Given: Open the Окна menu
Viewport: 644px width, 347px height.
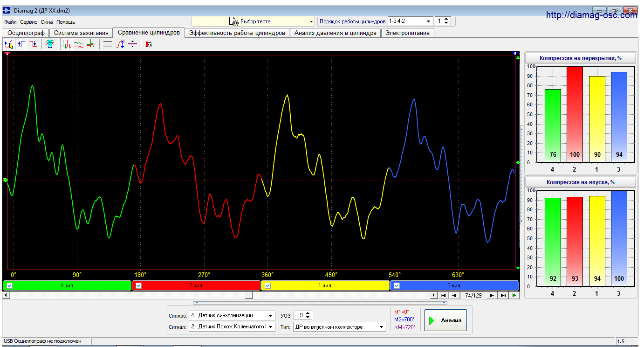Looking at the screenshot, I should click(47, 22).
